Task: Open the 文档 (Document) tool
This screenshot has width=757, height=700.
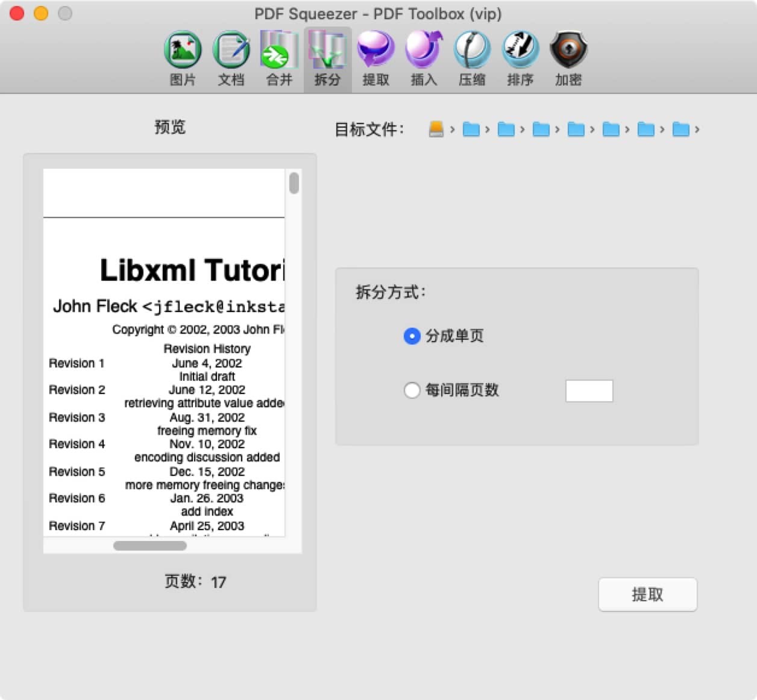Action: (x=231, y=58)
